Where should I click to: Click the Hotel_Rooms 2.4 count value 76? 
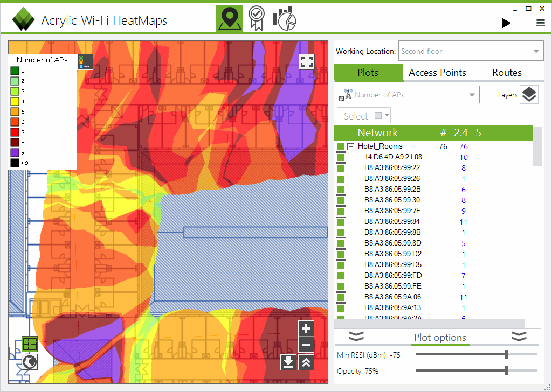point(463,146)
